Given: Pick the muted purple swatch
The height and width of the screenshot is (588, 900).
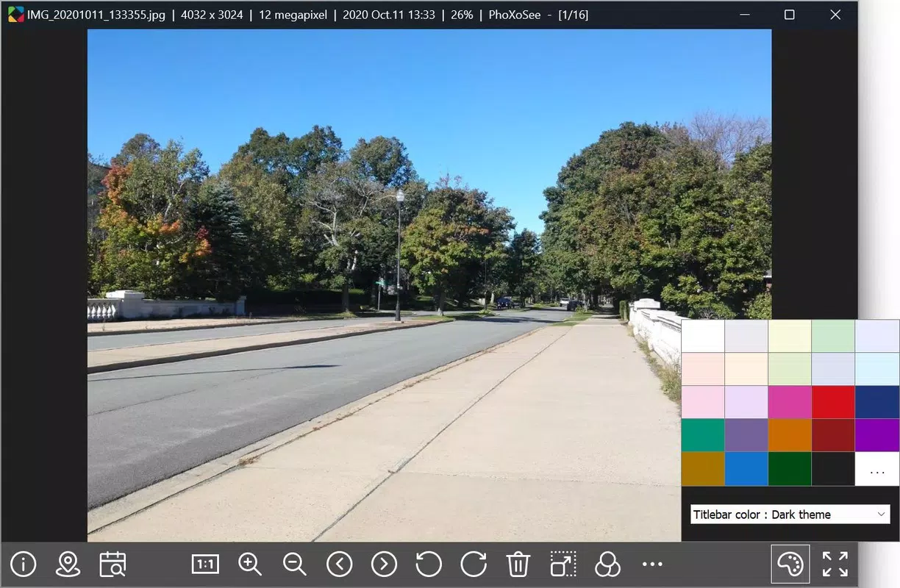Looking at the screenshot, I should pyautogui.click(x=746, y=435).
